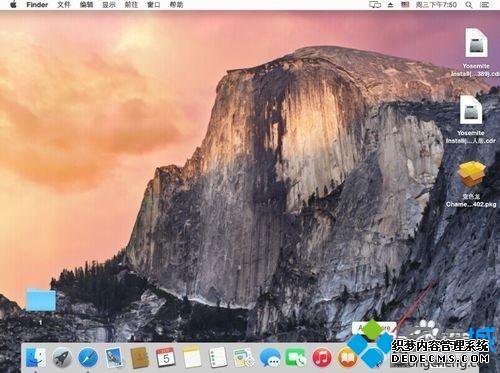Open yellow Notes icon in Dock

tap(192, 357)
